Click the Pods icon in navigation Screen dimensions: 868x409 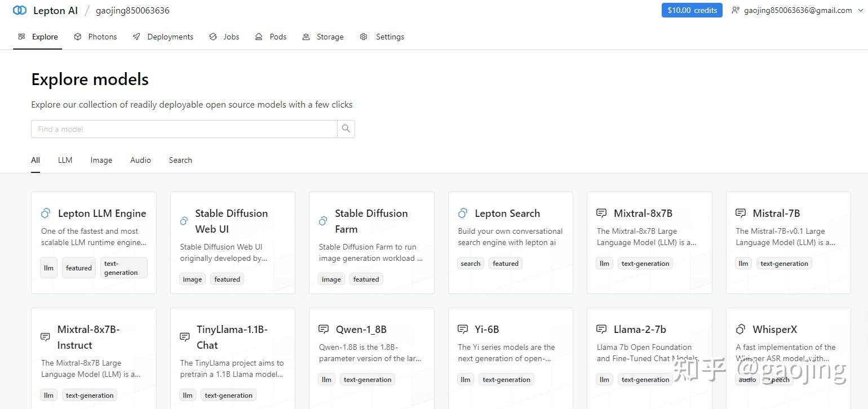tap(259, 37)
